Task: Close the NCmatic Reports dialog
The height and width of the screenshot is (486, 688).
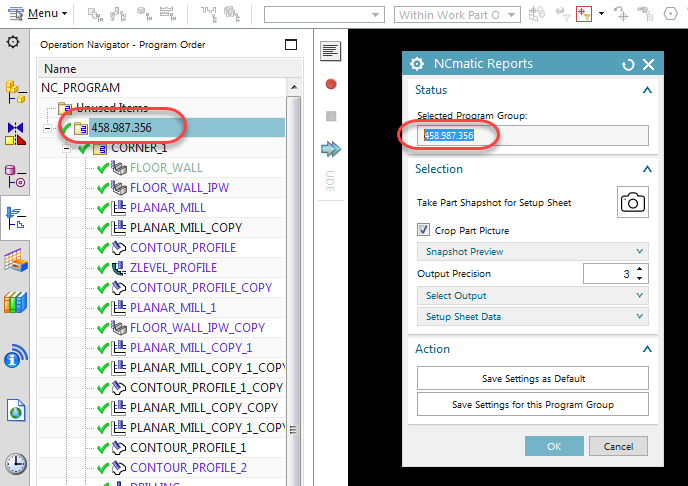Action: point(648,64)
